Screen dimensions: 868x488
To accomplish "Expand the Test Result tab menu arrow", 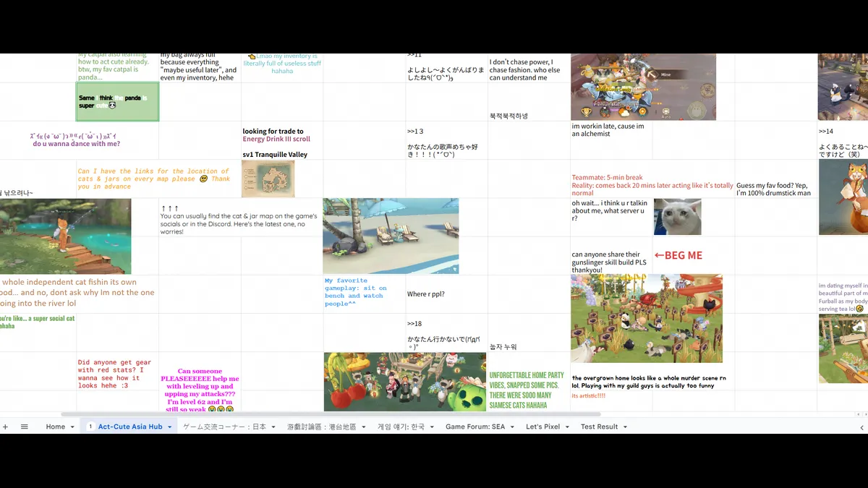I will (x=626, y=427).
